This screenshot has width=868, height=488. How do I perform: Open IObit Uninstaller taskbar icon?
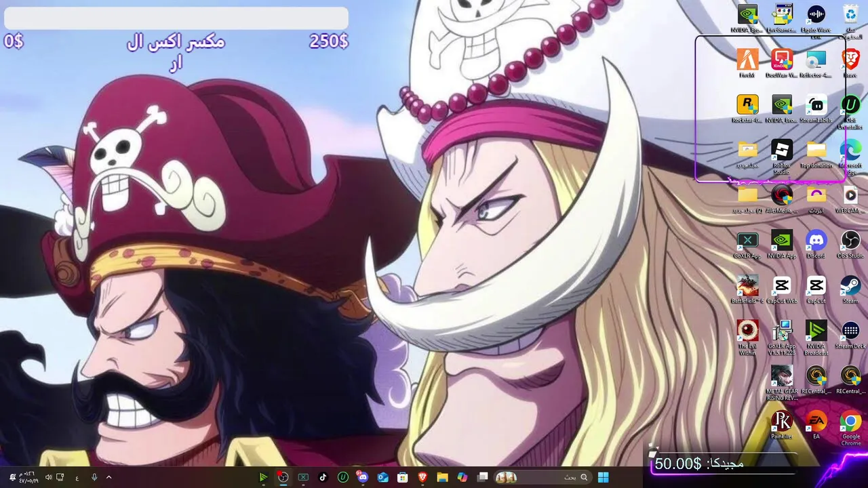[343, 477]
